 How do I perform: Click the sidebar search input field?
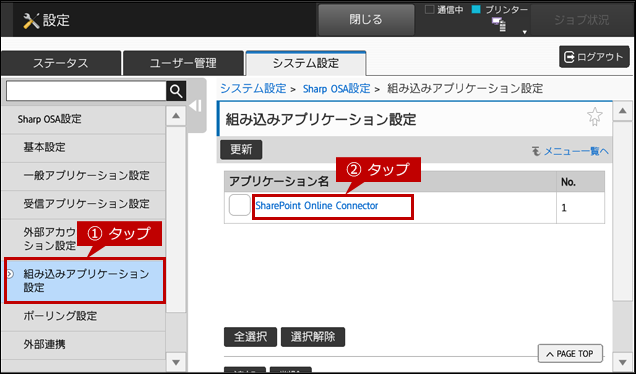[86, 91]
